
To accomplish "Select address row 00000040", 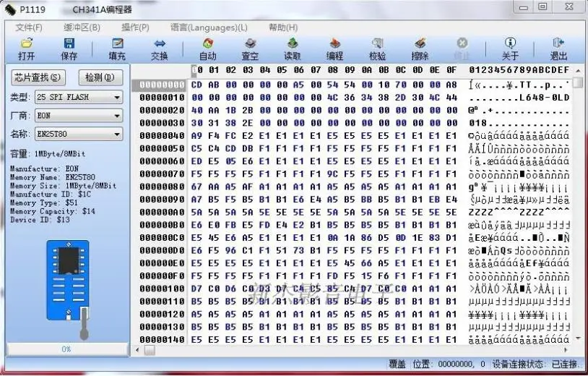I will [x=162, y=136].
